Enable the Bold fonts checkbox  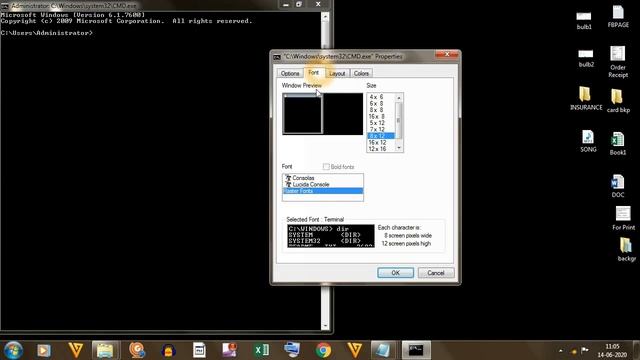click(x=326, y=167)
